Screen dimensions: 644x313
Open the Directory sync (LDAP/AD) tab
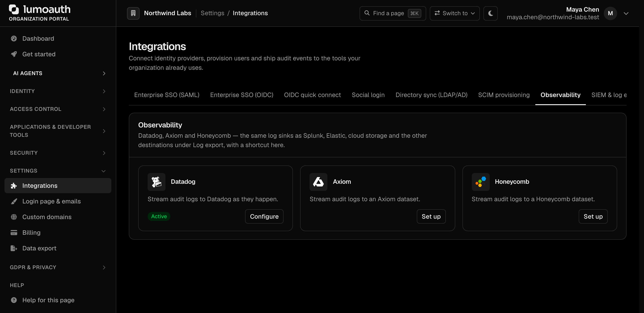(x=432, y=95)
